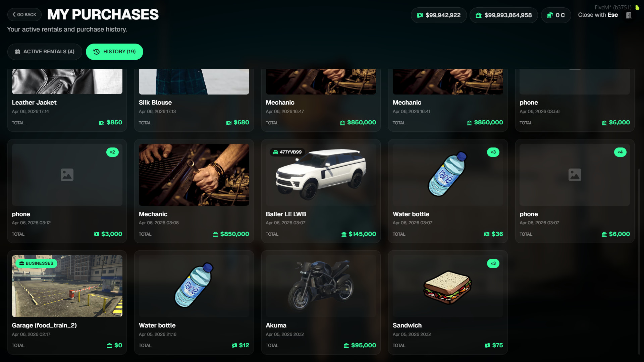Open the Baller LE LWB vehicle thumbnail
644x362 pixels.
point(321,175)
